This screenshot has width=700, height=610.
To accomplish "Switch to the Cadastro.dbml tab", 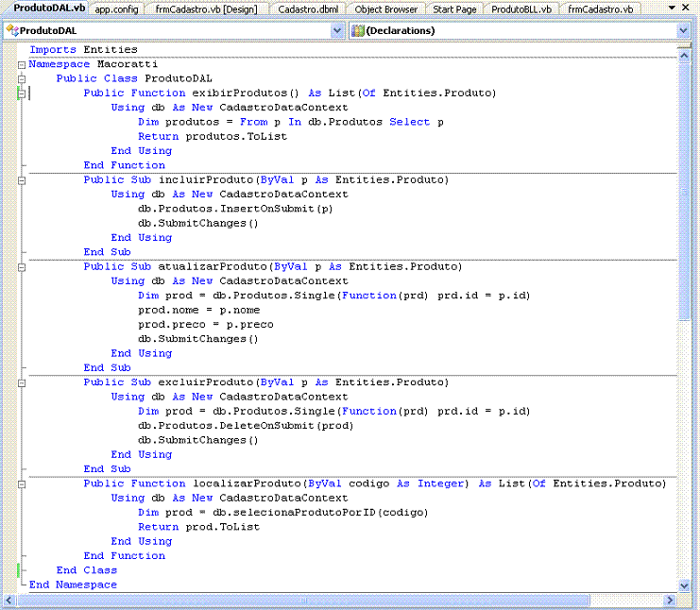I will click(308, 8).
